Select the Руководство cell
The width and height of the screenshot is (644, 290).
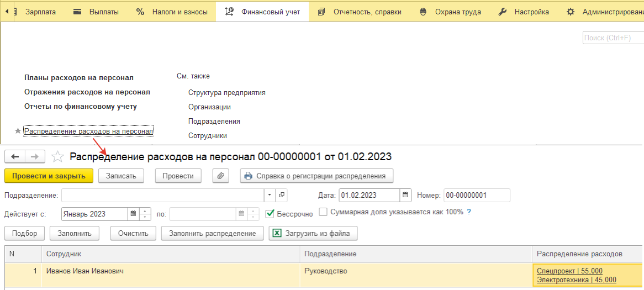(x=416, y=275)
